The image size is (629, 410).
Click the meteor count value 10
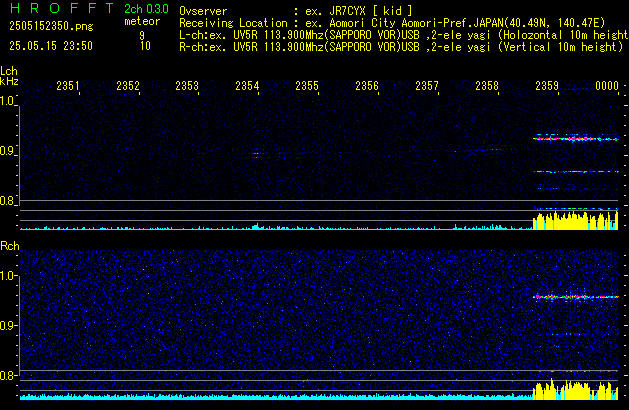pyautogui.click(x=145, y=46)
